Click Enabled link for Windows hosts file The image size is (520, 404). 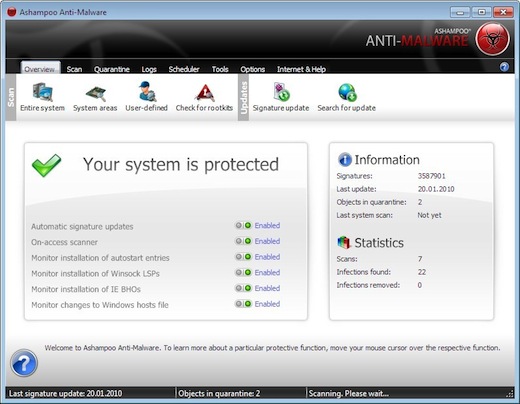point(267,304)
